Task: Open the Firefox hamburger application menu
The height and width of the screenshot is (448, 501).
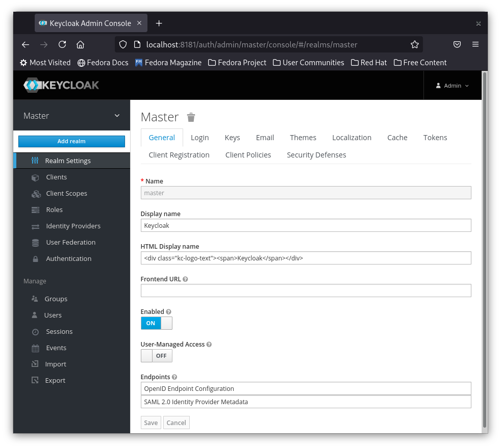Action: tap(475, 44)
